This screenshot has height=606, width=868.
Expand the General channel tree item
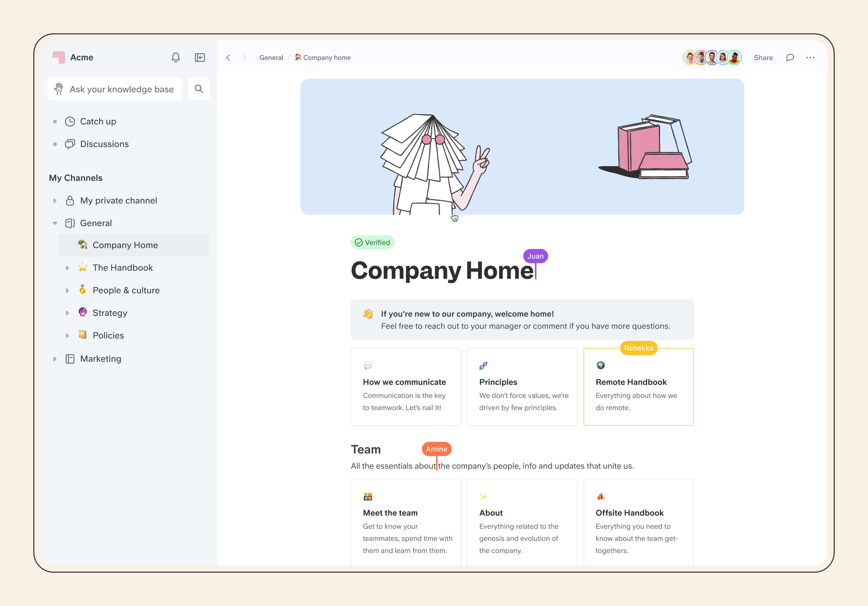point(55,222)
